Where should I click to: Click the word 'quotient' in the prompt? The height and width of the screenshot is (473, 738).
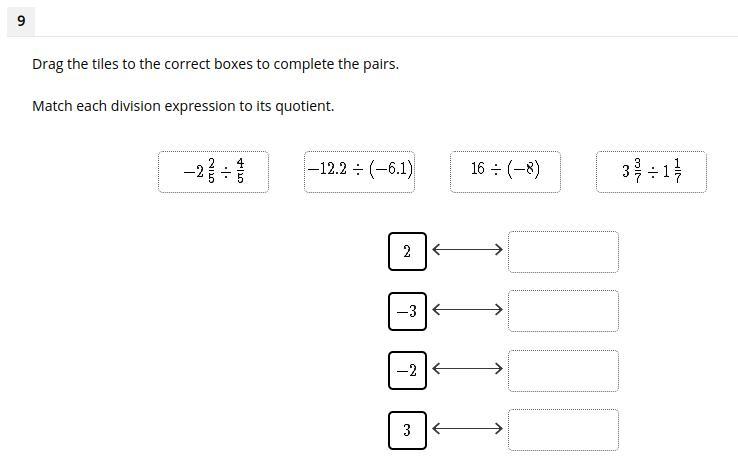pyautogui.click(x=304, y=106)
